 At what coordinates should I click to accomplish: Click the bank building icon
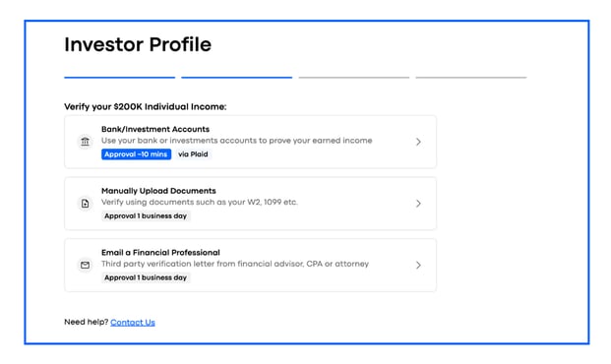(85, 142)
